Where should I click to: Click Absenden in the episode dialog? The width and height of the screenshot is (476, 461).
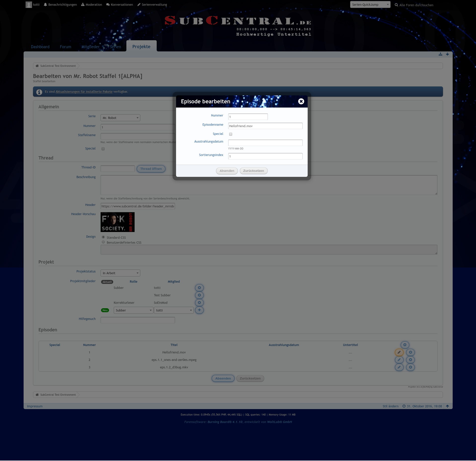(227, 171)
